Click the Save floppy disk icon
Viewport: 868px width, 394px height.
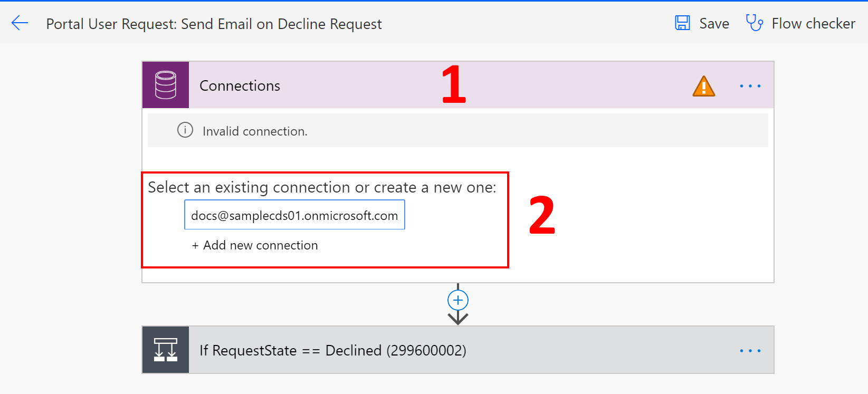coord(682,23)
